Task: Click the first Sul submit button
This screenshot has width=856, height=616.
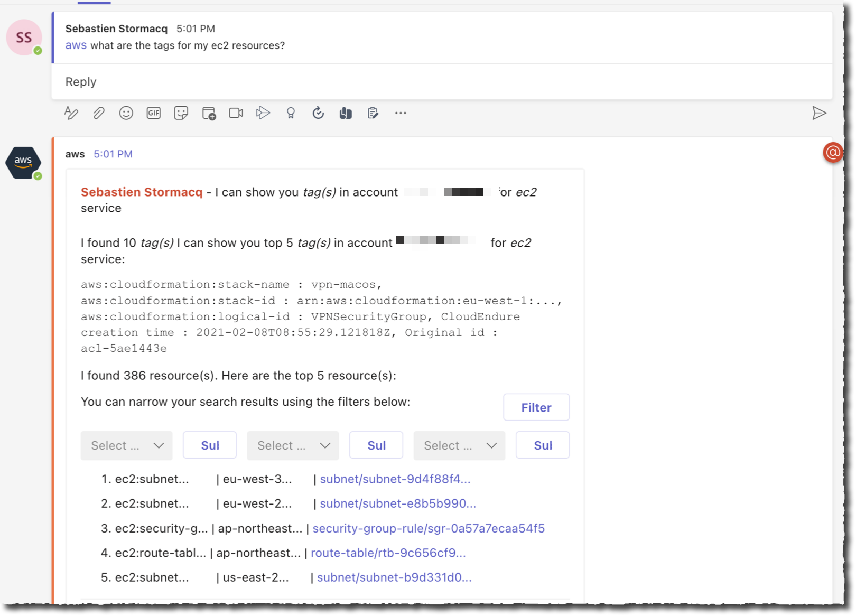Action: [209, 445]
